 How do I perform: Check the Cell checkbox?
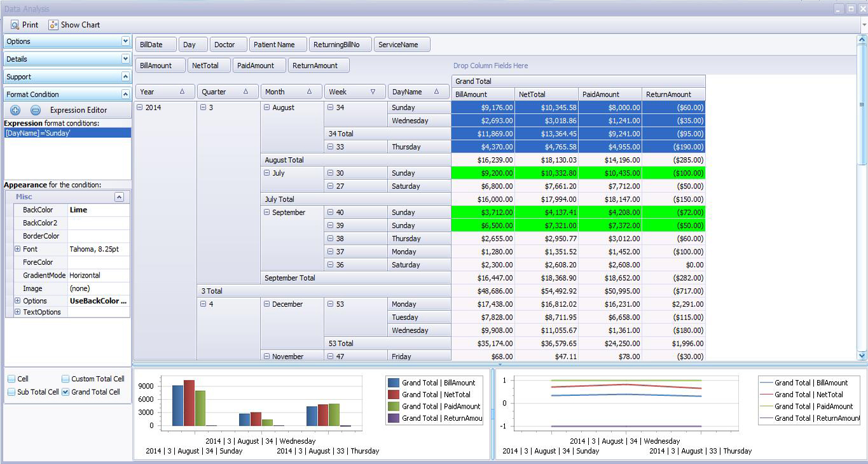(x=11, y=379)
